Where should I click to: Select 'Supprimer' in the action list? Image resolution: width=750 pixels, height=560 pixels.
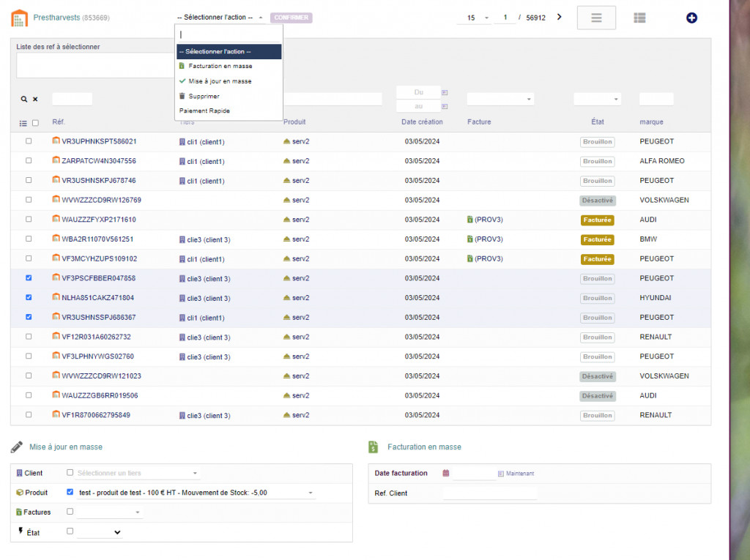coord(204,96)
